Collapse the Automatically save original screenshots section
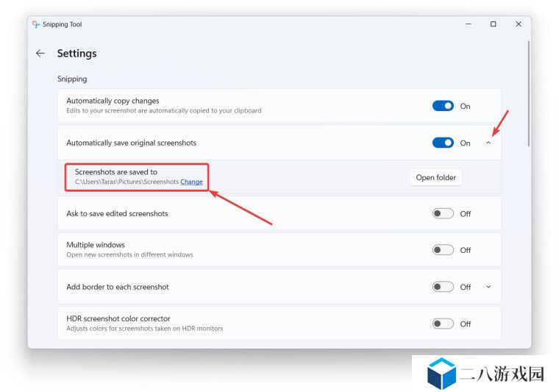The width and height of the screenshot is (559, 392). pos(488,143)
